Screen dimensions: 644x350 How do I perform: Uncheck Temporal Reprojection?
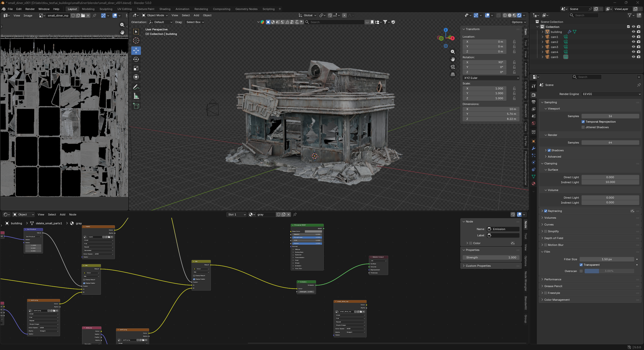pyautogui.click(x=583, y=122)
